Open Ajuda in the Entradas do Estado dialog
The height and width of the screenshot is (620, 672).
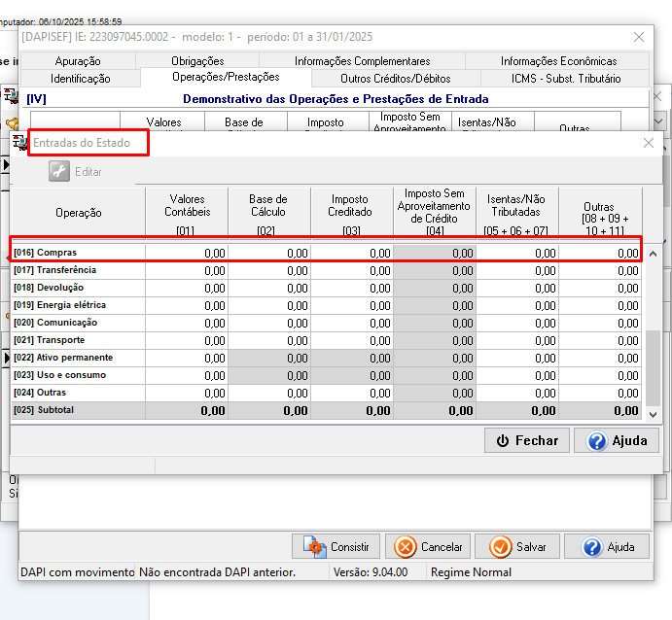617,440
